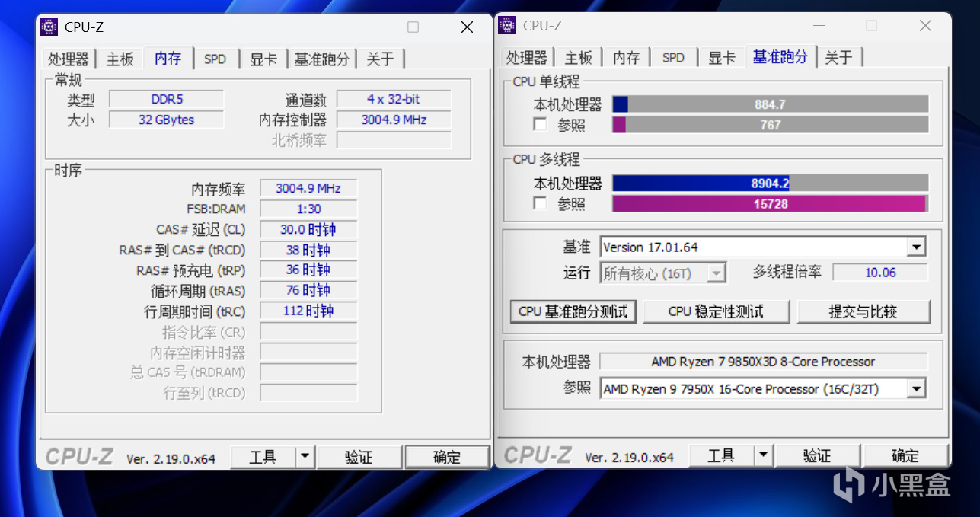Click CPU-Z app icon in left window title bar
This screenshot has height=517, width=980.
tap(49, 27)
